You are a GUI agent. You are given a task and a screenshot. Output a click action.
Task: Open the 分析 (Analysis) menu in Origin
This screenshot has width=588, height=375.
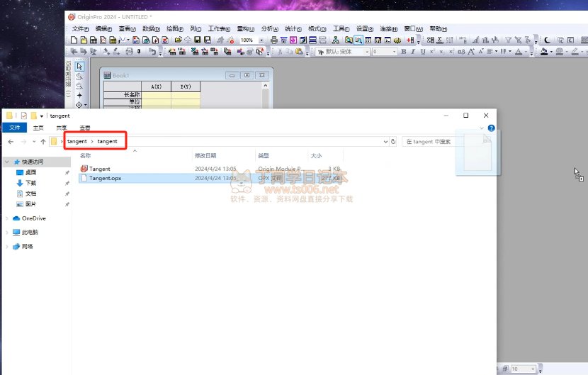269,29
